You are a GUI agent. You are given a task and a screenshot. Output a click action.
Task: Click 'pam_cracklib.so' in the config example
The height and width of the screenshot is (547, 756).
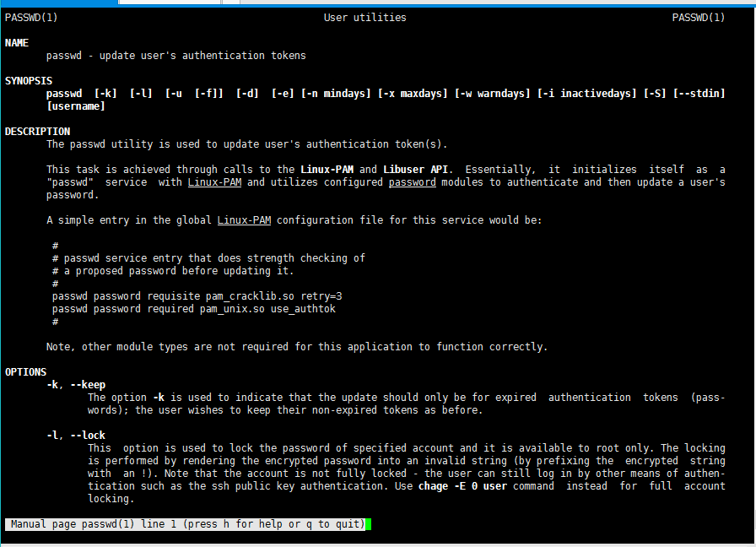250,296
